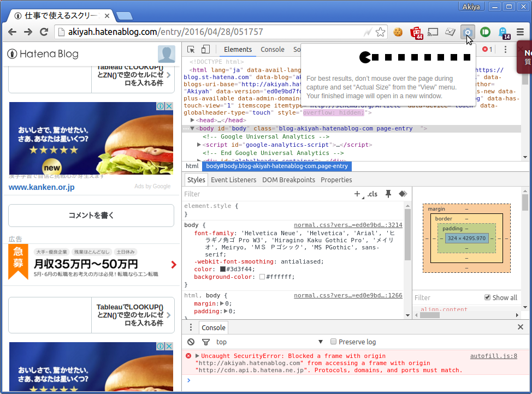Screen dimensions: 532x394
Task: Open a new browser tab
Action: pyautogui.click(x=124, y=16)
